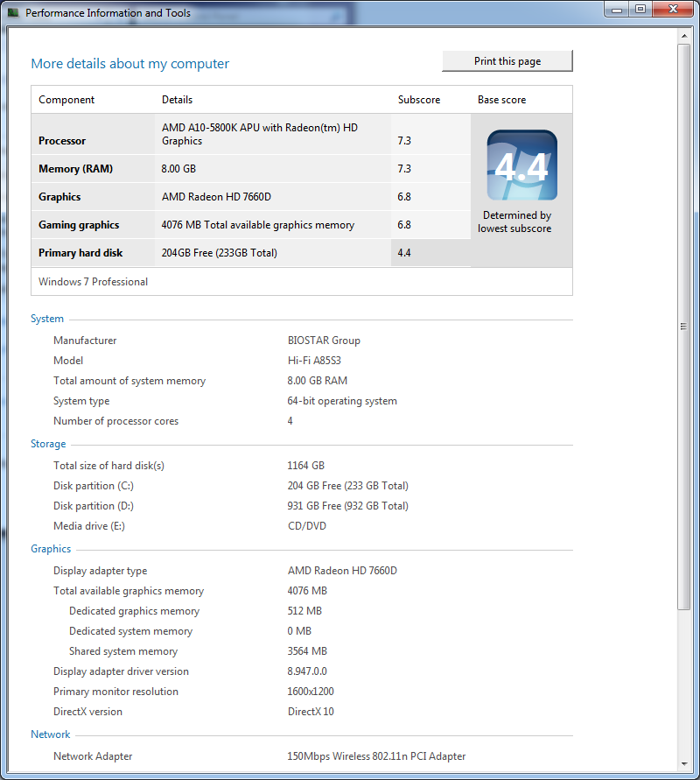Click the blue 4.4 base score badge

[521, 165]
